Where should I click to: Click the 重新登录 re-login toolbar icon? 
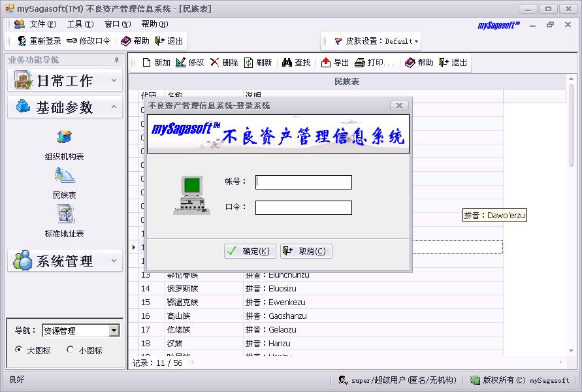(x=22, y=41)
